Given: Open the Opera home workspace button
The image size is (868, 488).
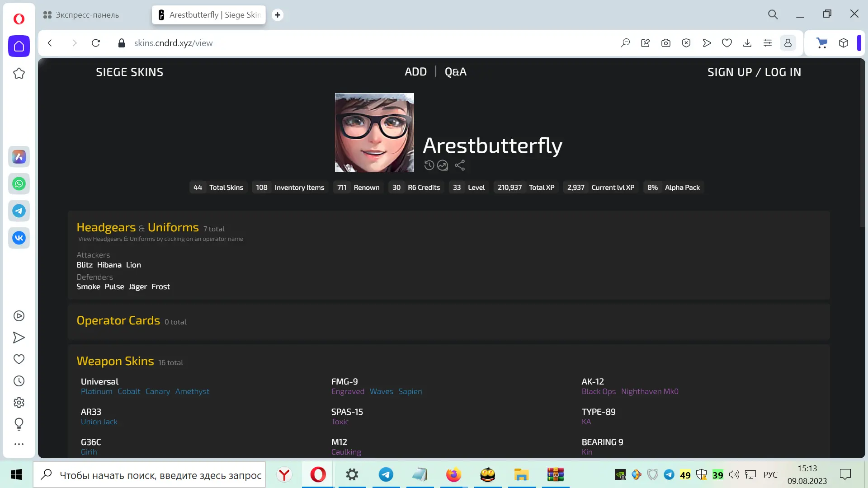Looking at the screenshot, I should click(19, 46).
